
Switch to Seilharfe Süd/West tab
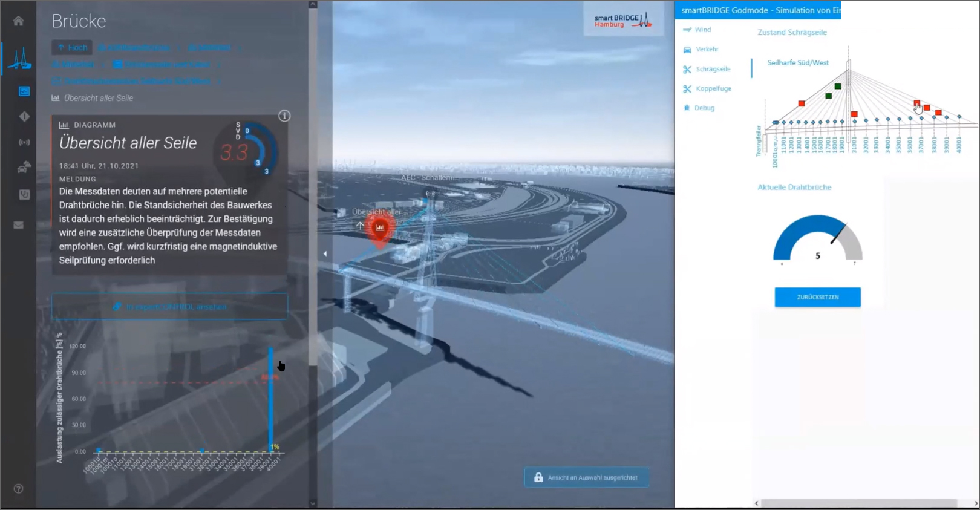point(798,63)
